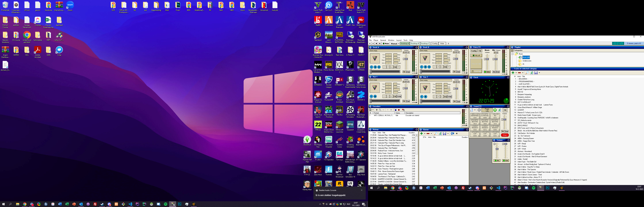Click the add encoder plus icon
The width and height of the screenshot is (644, 207).
click(x=376, y=110)
